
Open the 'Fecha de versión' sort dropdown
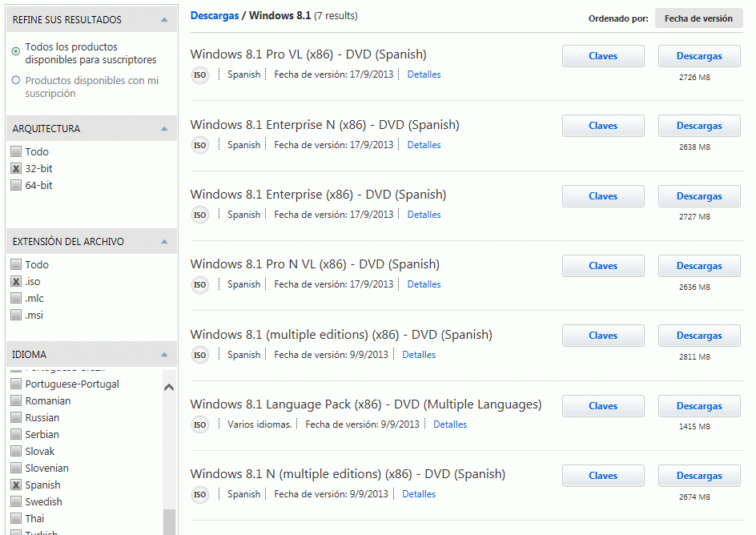698,18
